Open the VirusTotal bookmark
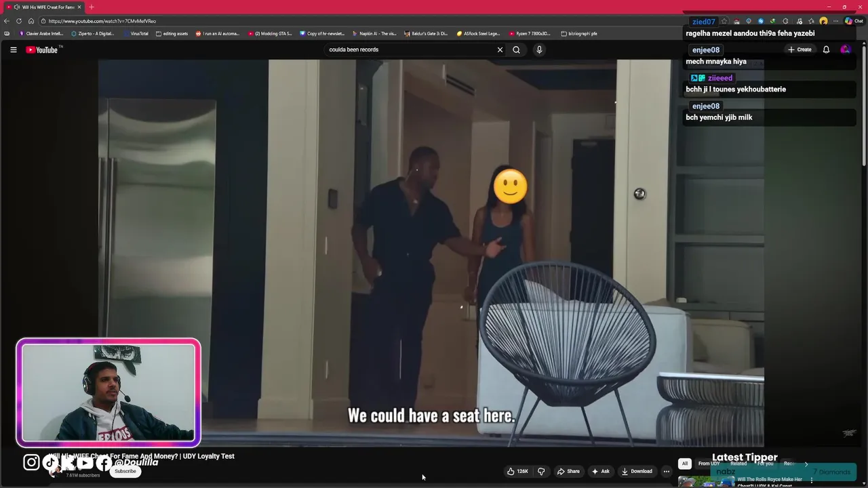This screenshot has width=868, height=488. click(x=136, y=33)
